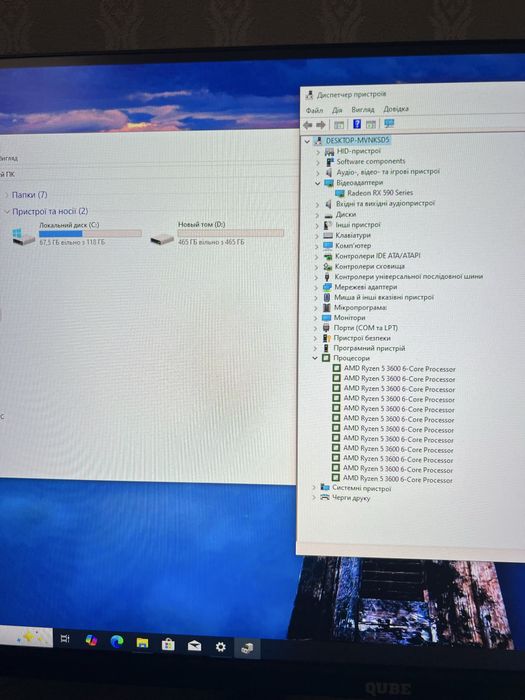The image size is (525, 700).
Task: Click the C: drive usage bar
Action: 91,233
